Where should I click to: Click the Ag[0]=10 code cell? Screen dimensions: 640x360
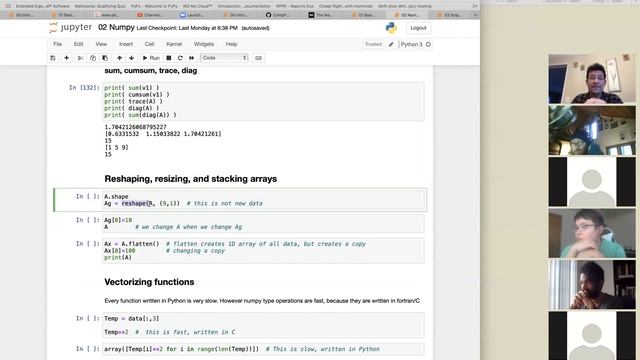click(264, 223)
